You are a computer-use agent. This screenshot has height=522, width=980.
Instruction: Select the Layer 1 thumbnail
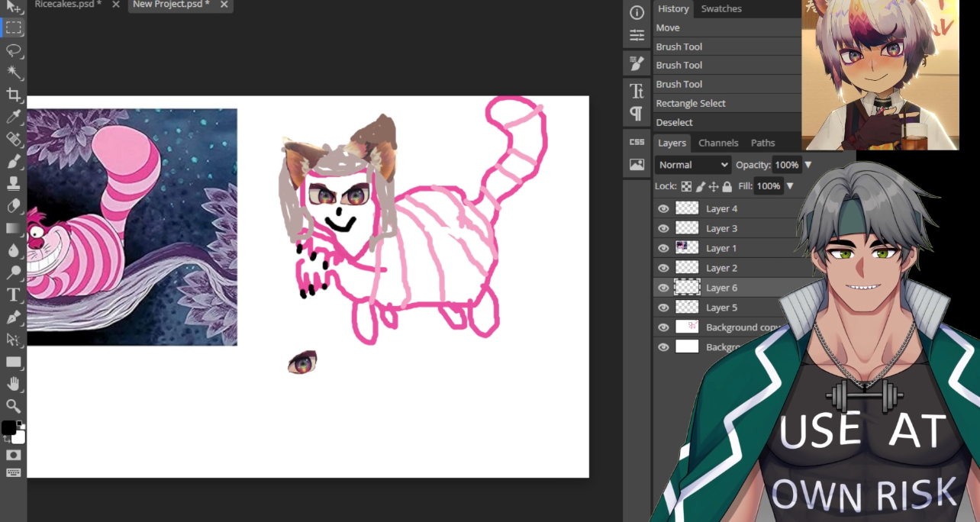coord(688,248)
